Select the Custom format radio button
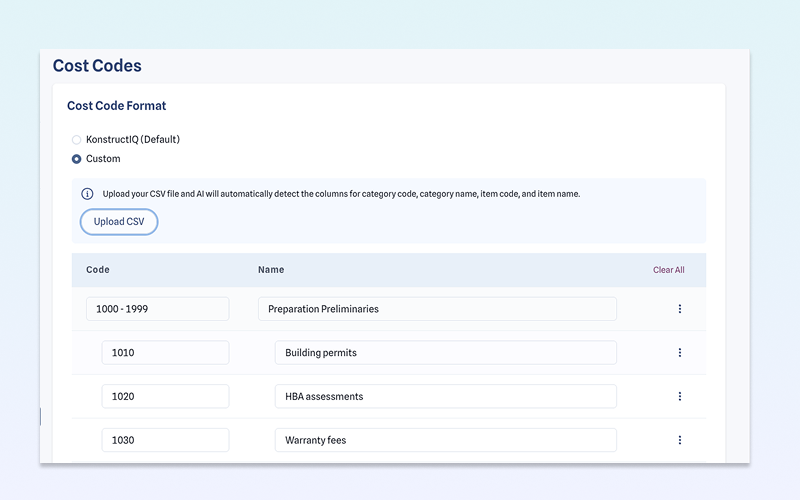Viewport: 800px width, 500px height. (x=77, y=159)
